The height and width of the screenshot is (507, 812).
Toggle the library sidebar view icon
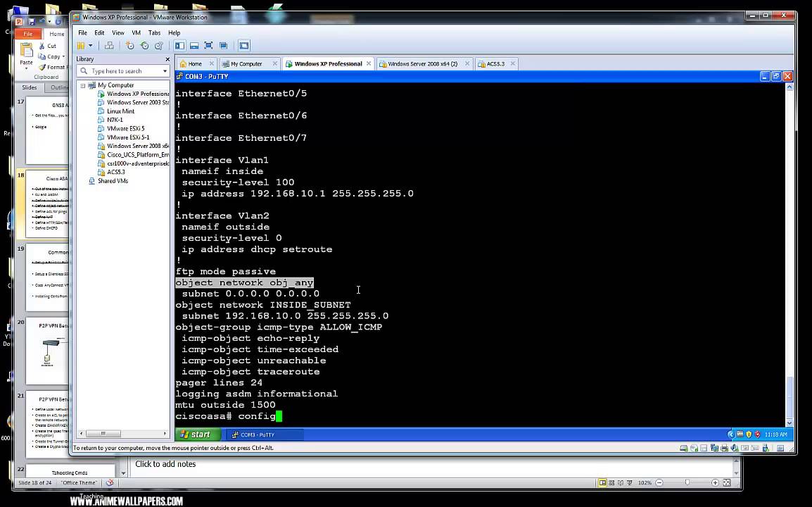click(x=179, y=46)
